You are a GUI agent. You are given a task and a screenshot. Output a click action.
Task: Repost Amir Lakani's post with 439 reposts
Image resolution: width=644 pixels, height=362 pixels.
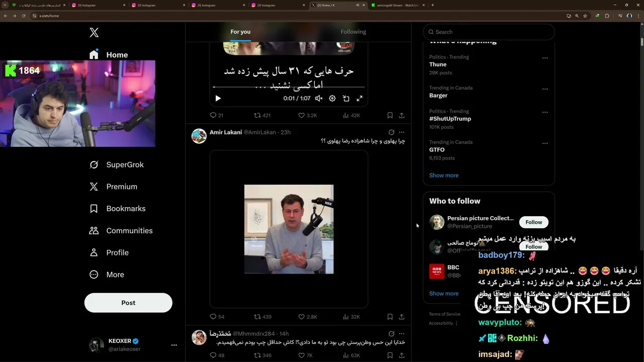point(262,317)
